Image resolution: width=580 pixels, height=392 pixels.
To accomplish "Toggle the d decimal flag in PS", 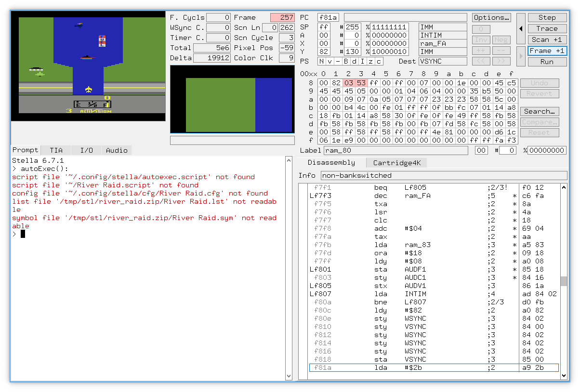I will [355, 61].
